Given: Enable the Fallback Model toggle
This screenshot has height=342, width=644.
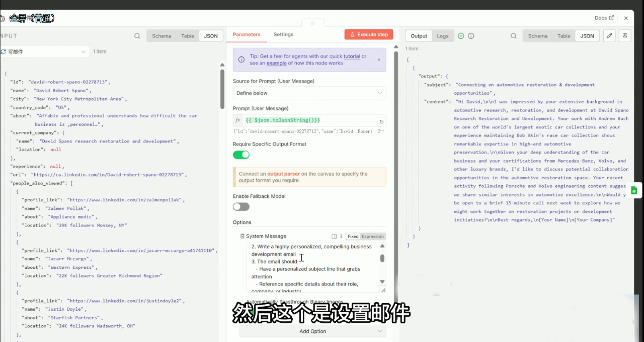Looking at the screenshot, I should click(x=241, y=207).
